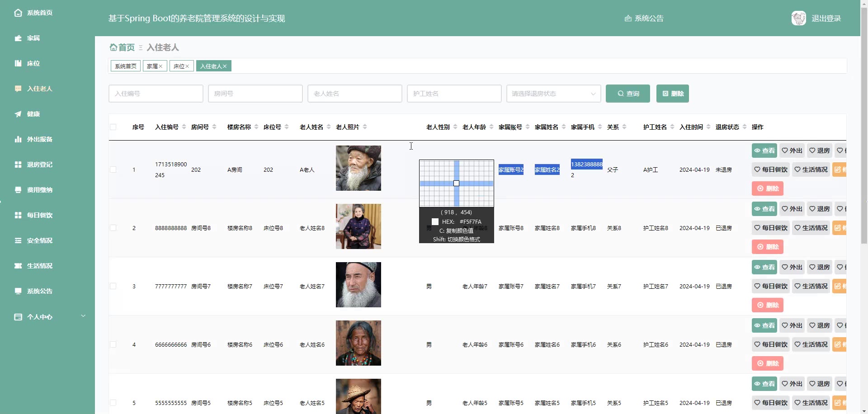Click 查看 for A老人 row

click(764, 151)
